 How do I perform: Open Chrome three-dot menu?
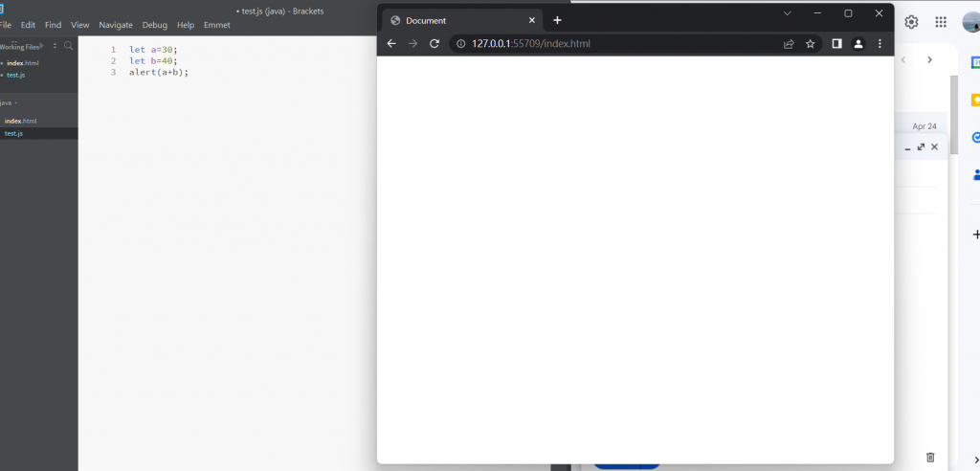tap(880, 44)
